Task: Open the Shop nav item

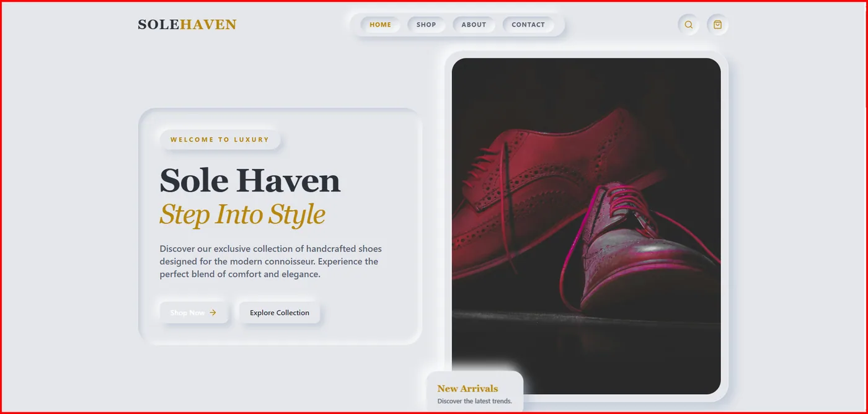Action: click(426, 25)
